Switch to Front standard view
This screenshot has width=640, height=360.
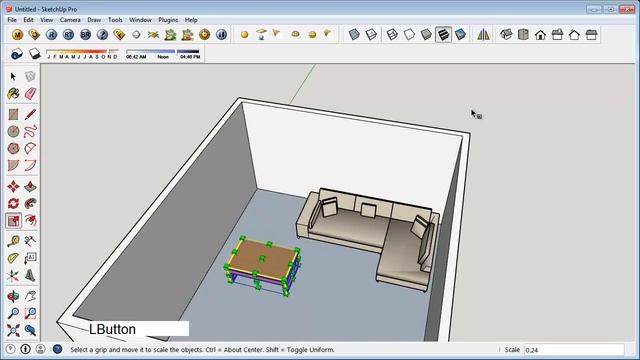[540, 34]
